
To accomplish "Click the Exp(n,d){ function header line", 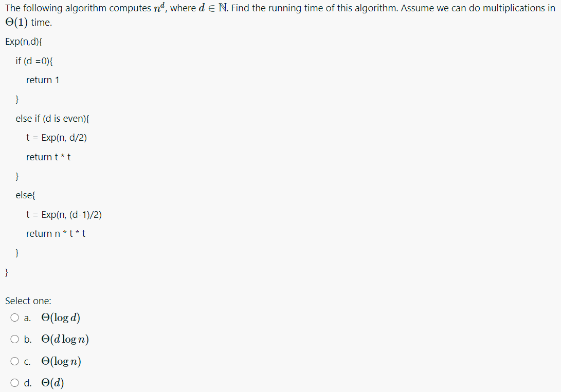I will pyautogui.click(x=23, y=41).
